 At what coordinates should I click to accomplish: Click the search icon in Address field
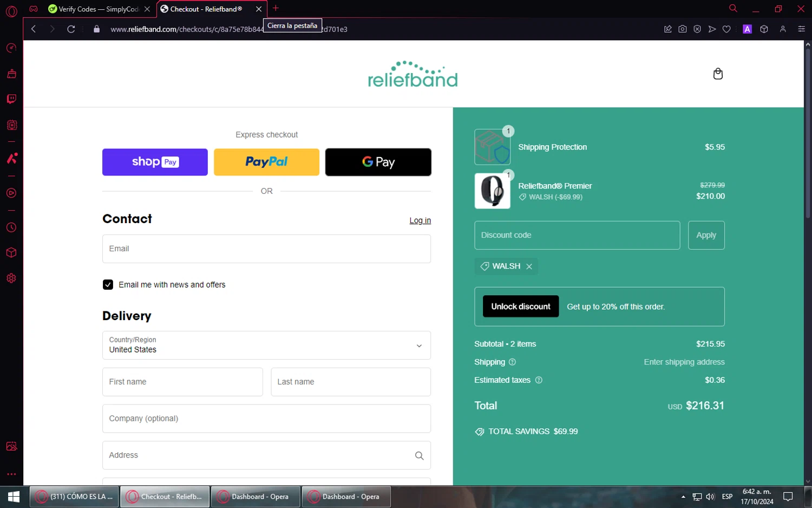pos(419,455)
